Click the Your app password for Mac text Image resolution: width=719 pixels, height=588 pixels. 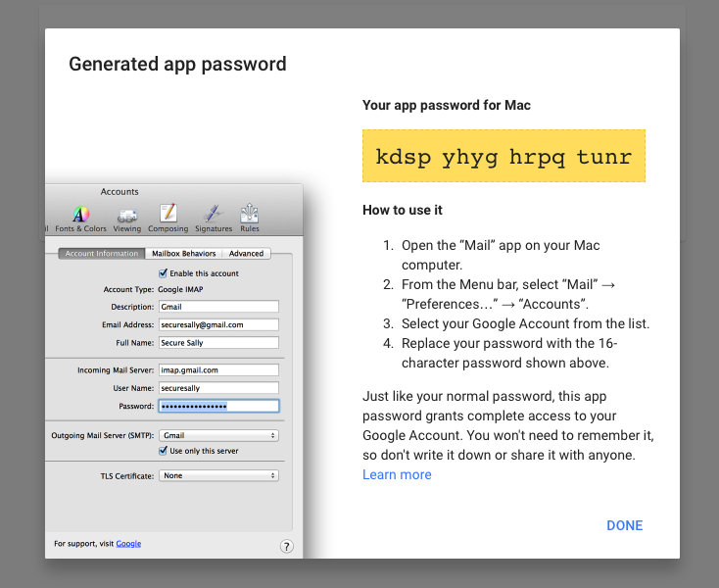(x=446, y=105)
